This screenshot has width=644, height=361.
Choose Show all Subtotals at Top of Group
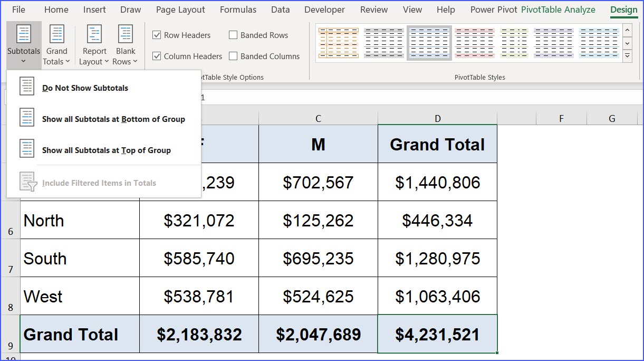coord(104,150)
